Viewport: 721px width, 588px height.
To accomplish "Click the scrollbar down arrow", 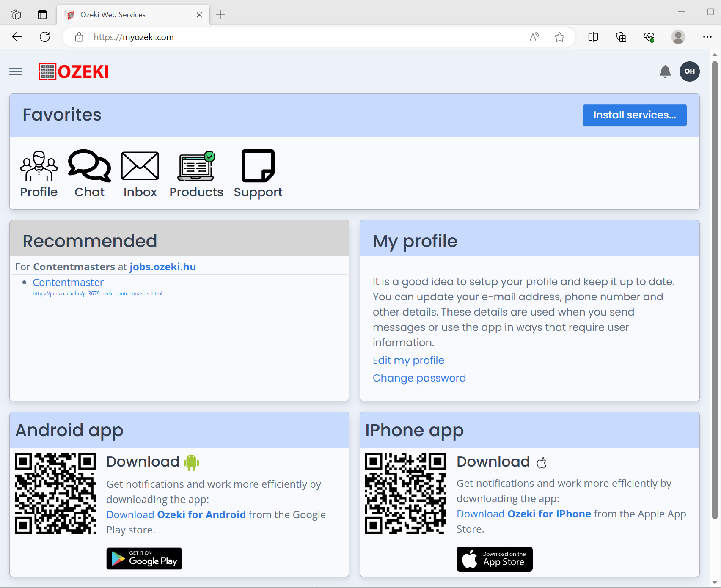I will tap(715, 583).
